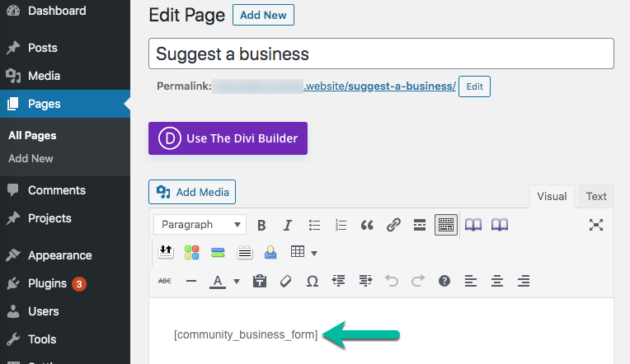630x364 pixels.
Task: Insert a horizontal line
Action: point(191,281)
